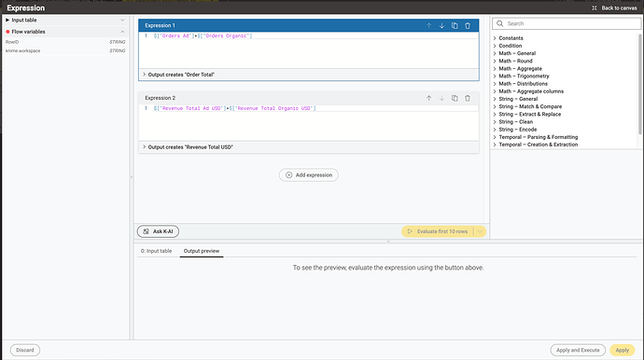The height and width of the screenshot is (360, 644).
Task: Duplicate Expression 1 with the copy icon
Action: point(455,25)
